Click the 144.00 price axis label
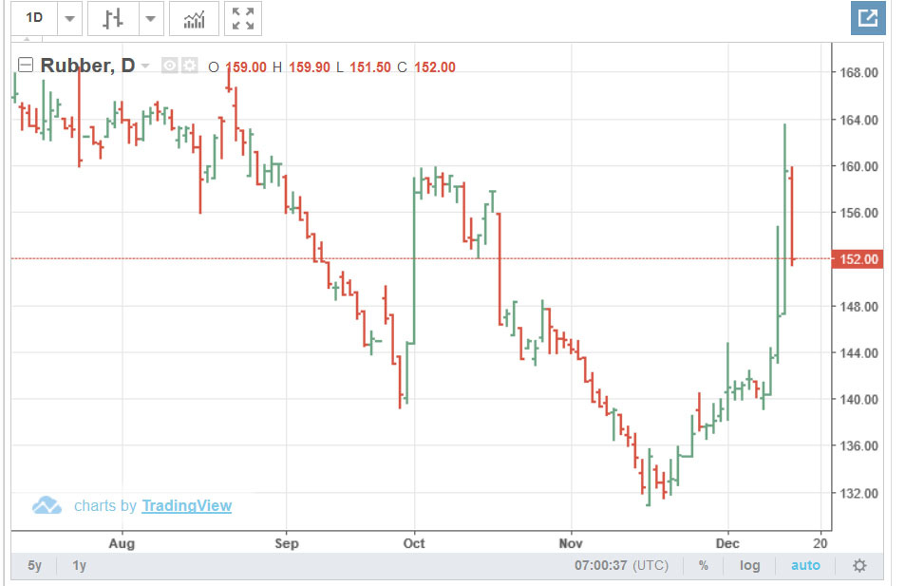This screenshot has width=924, height=586. click(858, 353)
